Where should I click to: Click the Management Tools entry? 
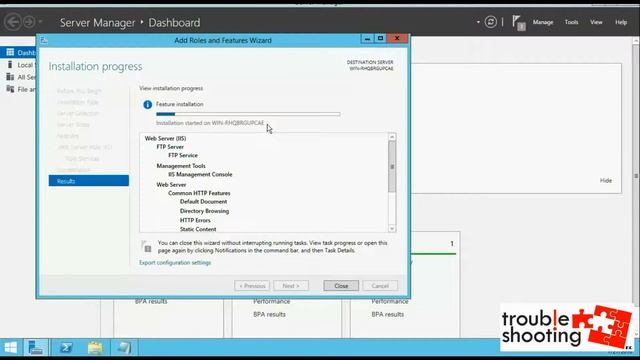point(181,166)
